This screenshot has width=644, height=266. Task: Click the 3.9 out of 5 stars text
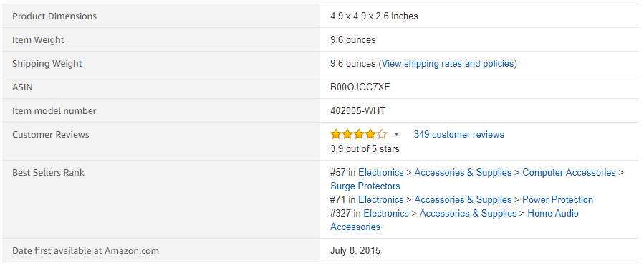(x=365, y=148)
